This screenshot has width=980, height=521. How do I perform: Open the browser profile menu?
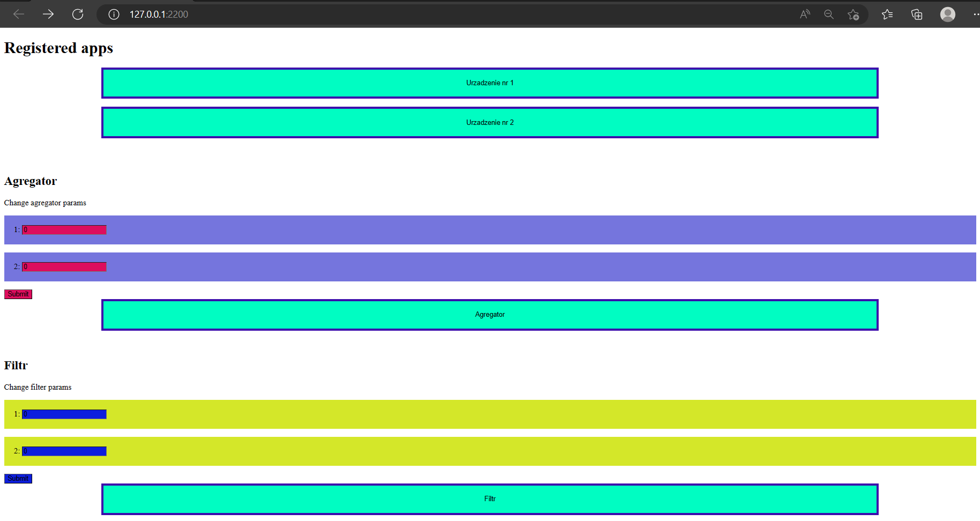[948, 14]
